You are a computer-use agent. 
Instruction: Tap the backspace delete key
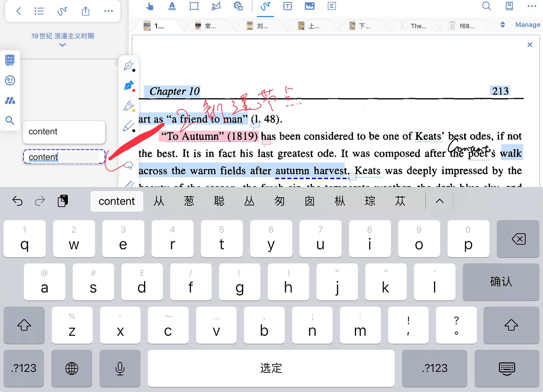[518, 239]
